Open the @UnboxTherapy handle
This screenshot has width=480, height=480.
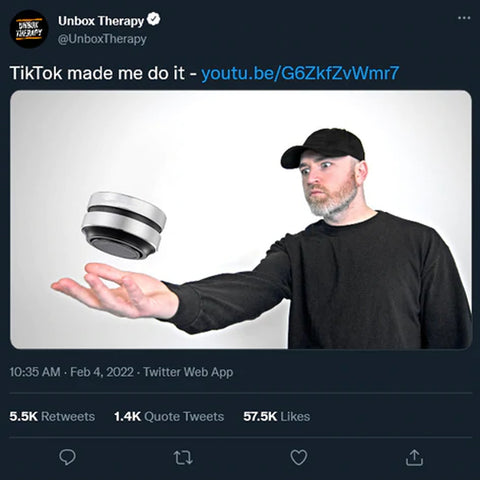tap(102, 39)
